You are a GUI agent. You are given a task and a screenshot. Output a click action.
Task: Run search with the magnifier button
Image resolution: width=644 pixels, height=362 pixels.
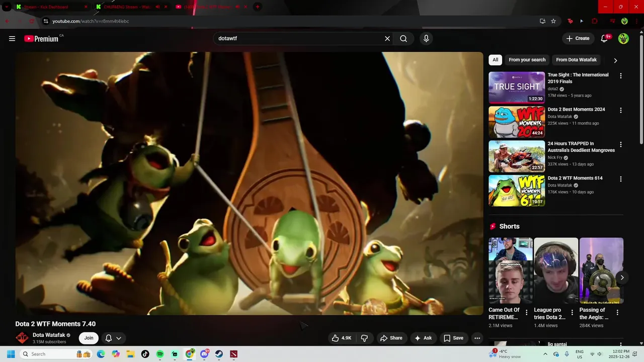click(x=404, y=39)
